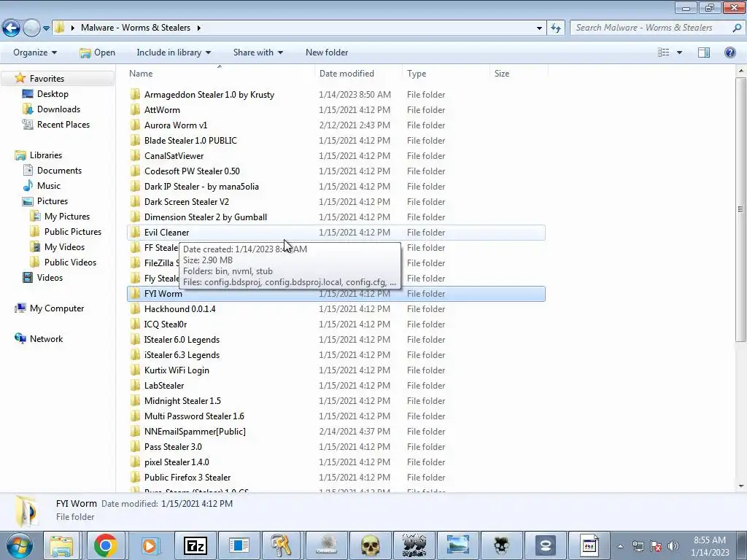Expand the address bar history dropdown
The image size is (747, 560).
tap(539, 28)
